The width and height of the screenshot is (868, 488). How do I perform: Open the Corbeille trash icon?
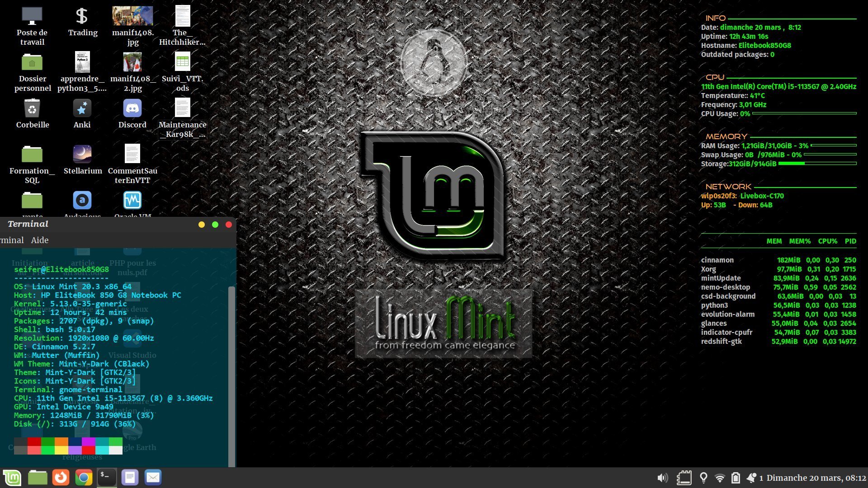click(x=32, y=108)
